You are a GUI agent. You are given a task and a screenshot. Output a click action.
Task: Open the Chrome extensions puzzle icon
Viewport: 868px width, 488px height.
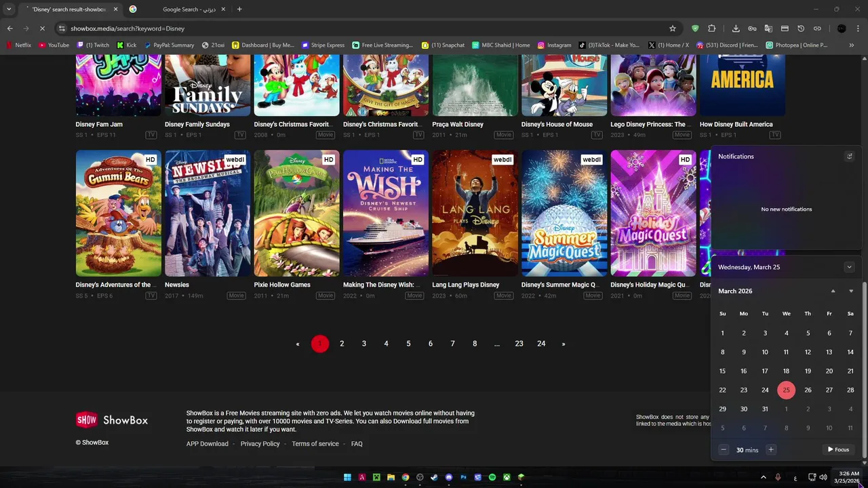tap(711, 28)
